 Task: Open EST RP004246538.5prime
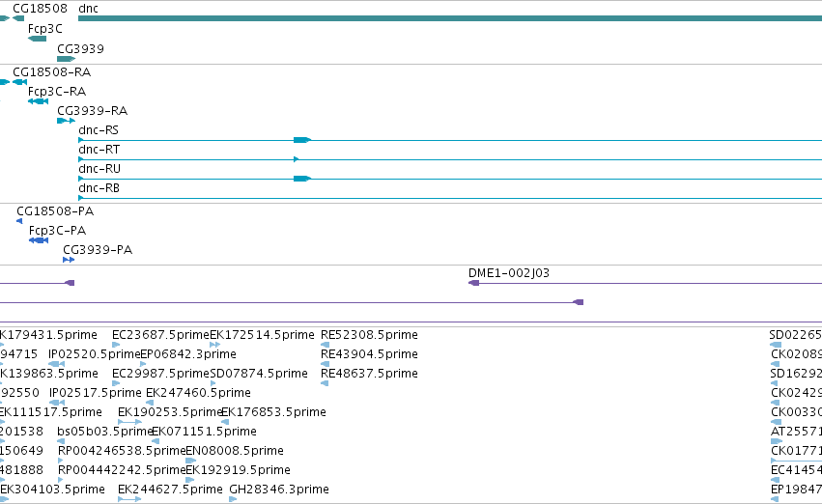pyautogui.click(x=122, y=451)
